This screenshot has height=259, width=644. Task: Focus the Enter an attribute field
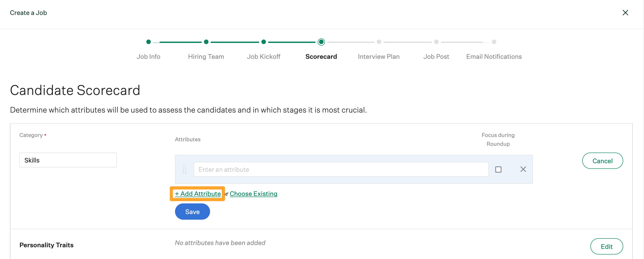click(341, 169)
